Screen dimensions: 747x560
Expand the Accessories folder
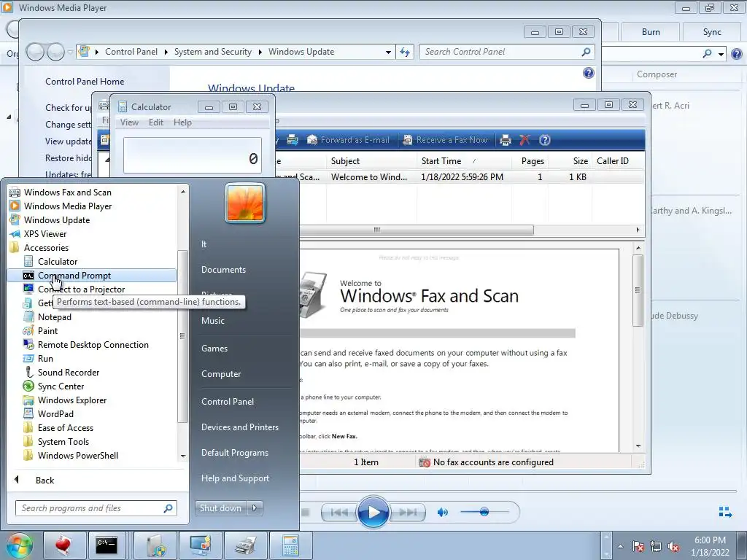[x=46, y=248]
